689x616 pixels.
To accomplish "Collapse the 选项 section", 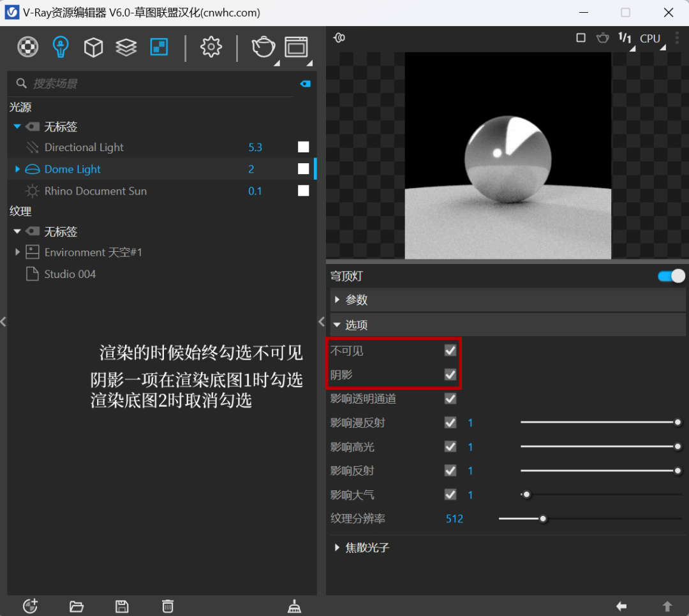I will 355,325.
